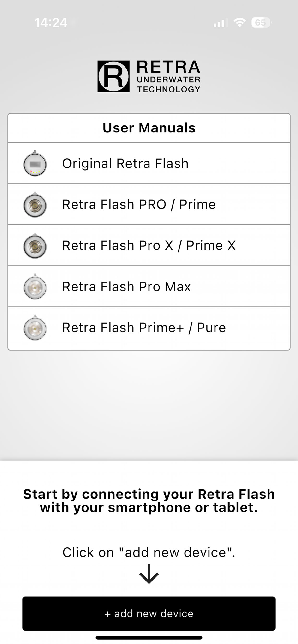Tap the Retra Flash Pro X / Prime X icon
The height and width of the screenshot is (644, 298).
[35, 246]
